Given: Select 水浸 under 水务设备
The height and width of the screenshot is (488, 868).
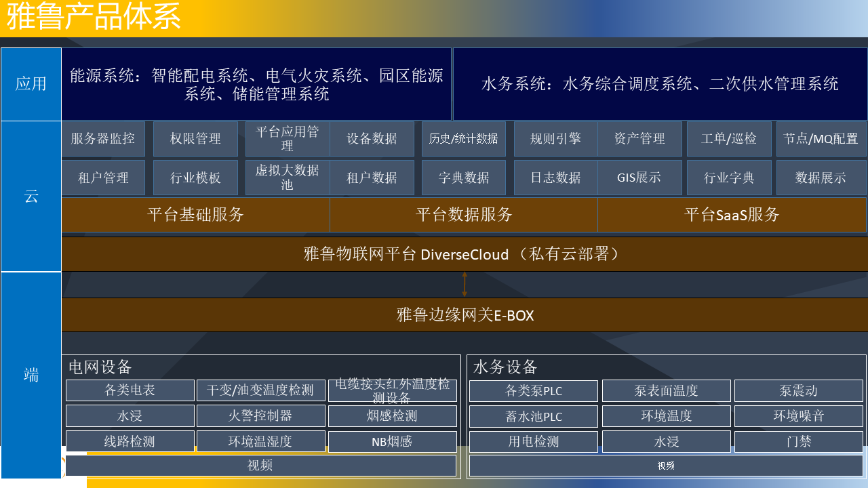Looking at the screenshot, I should (667, 442).
